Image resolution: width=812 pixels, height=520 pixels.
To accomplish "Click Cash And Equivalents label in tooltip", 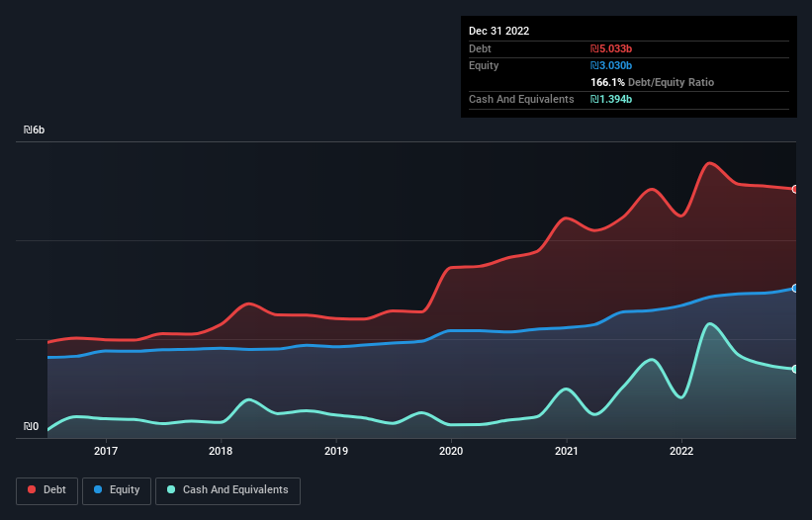I will point(521,99).
